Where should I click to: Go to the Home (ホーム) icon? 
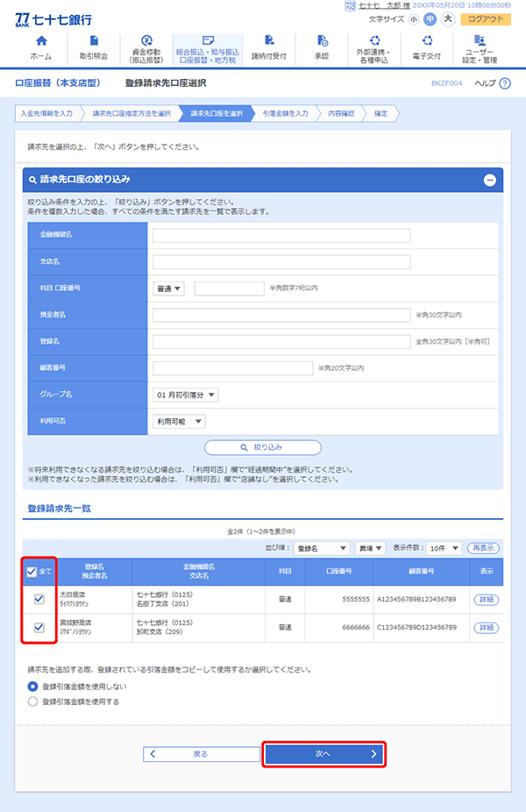coord(41,40)
